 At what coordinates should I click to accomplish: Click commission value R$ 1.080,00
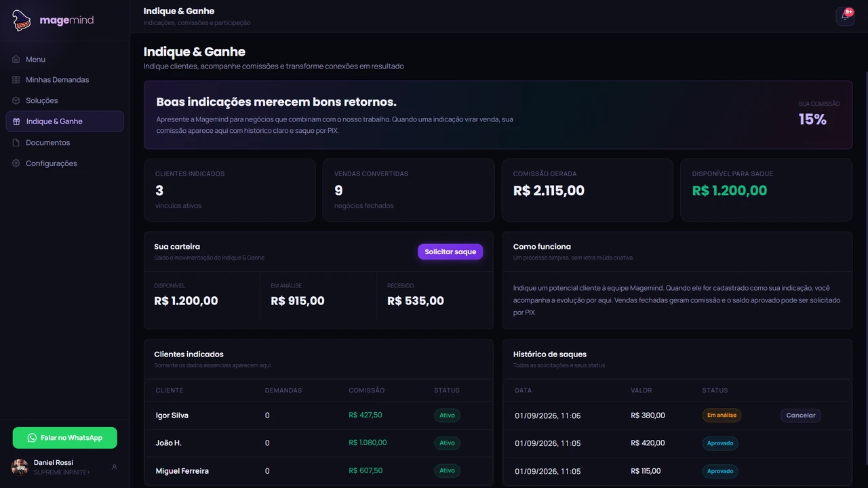pyautogui.click(x=368, y=443)
